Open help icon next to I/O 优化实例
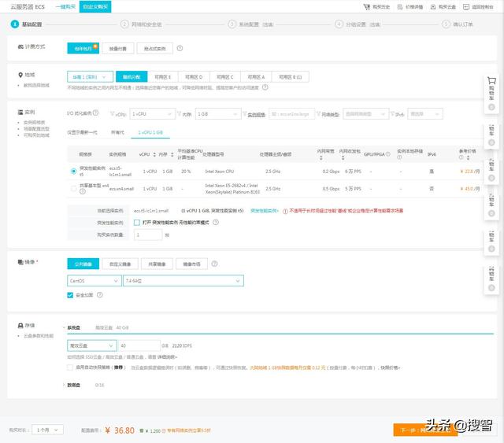The width and height of the screenshot is (504, 443). pyautogui.click(x=95, y=113)
